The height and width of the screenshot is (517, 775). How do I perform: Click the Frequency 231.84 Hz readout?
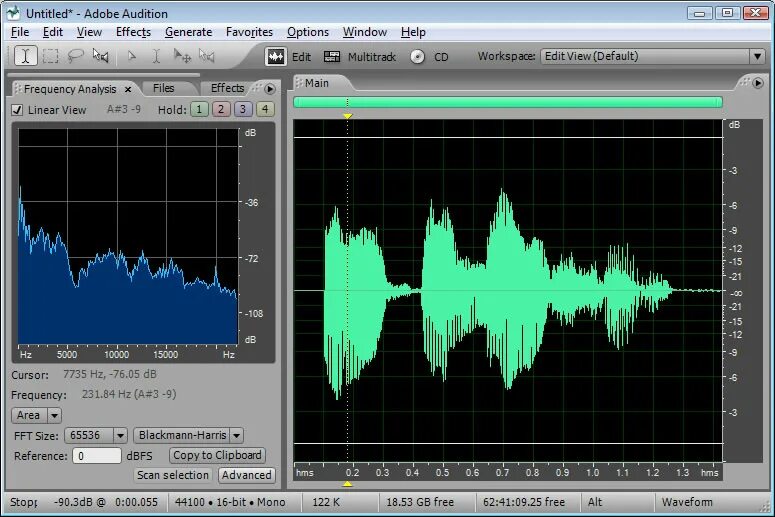129,394
